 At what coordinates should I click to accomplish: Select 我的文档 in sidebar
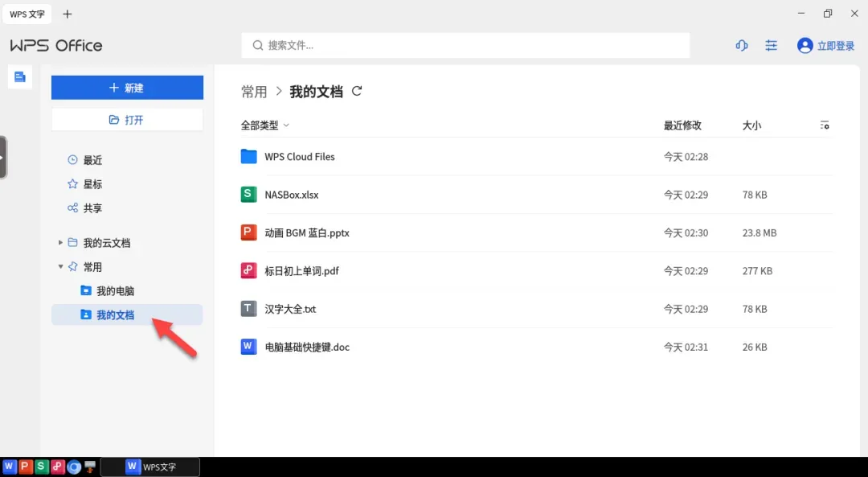[127, 315]
